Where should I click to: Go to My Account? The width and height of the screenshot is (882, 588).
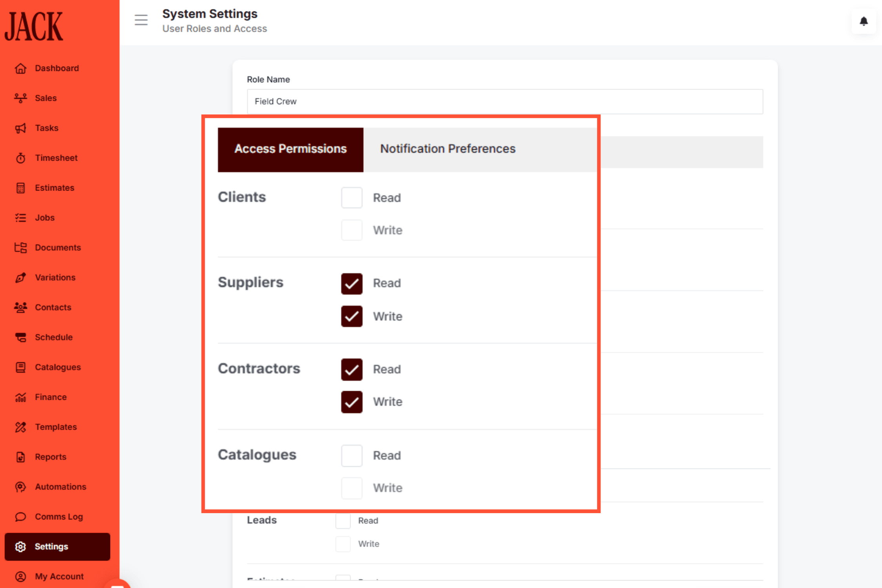point(20,576)
